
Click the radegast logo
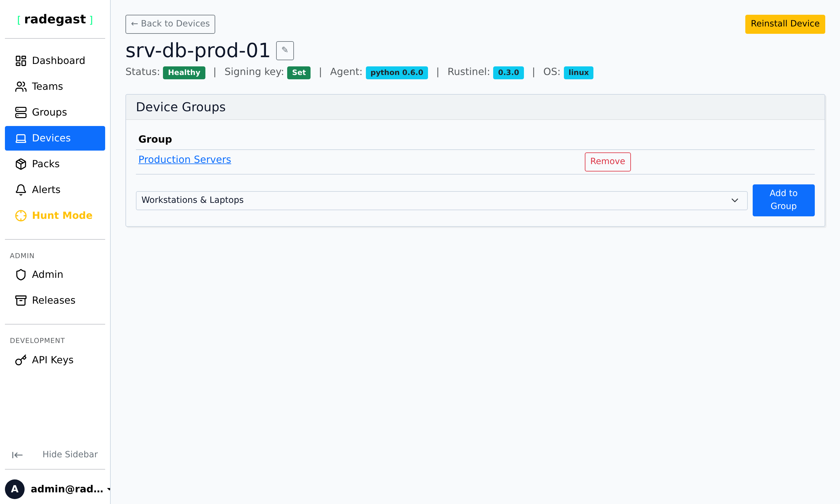55,19
